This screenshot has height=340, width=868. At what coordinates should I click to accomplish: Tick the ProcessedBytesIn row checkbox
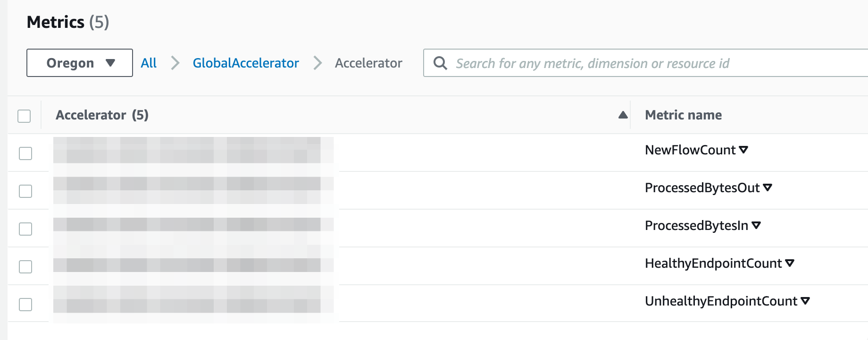click(x=25, y=229)
